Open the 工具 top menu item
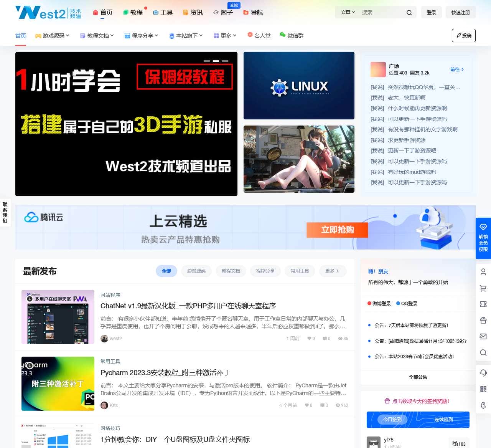The width and height of the screenshot is (491, 448). point(163,13)
